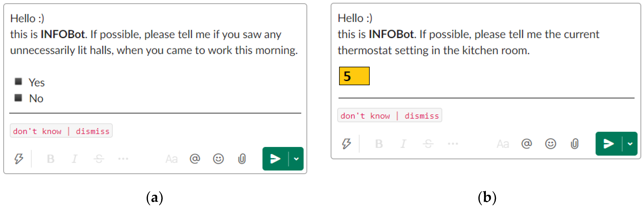Click "dismiss" in panel (b)
This screenshot has height=210, width=644.
click(422, 116)
